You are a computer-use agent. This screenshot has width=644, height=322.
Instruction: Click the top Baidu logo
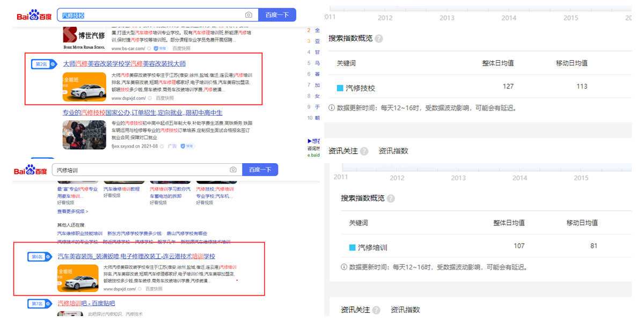tap(33, 16)
